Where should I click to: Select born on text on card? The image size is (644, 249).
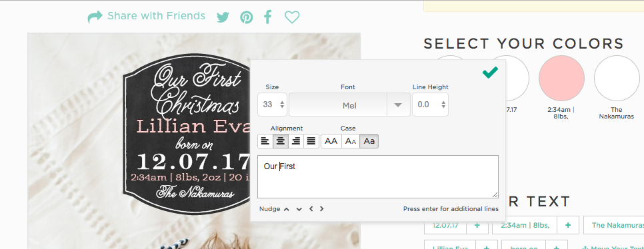point(194,144)
